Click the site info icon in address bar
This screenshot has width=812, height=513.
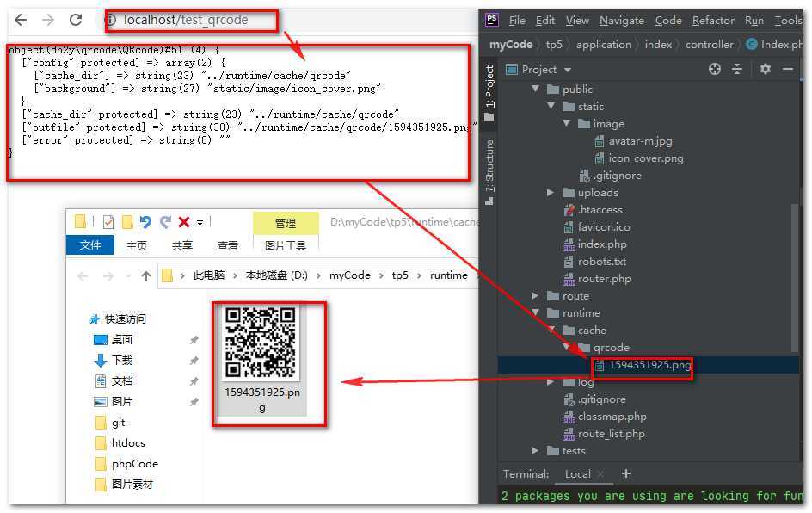point(110,20)
